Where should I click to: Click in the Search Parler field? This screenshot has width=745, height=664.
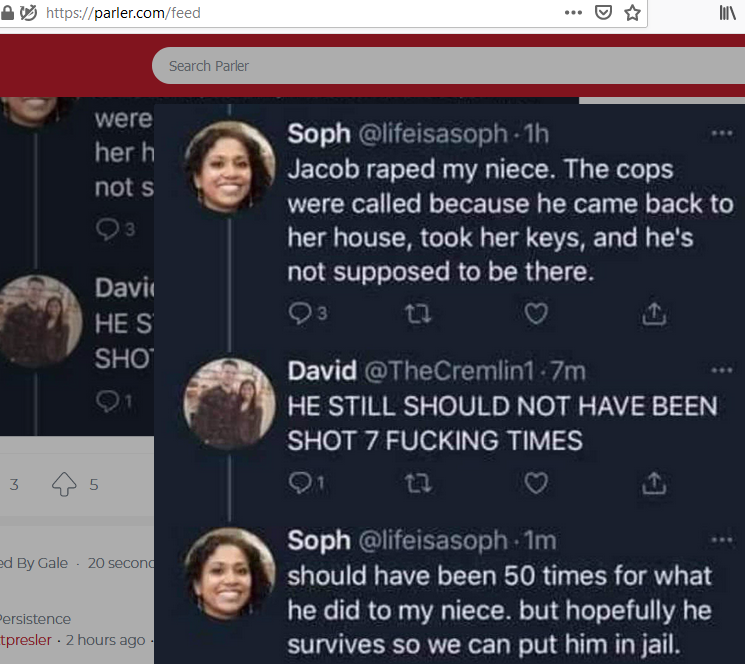point(400,66)
